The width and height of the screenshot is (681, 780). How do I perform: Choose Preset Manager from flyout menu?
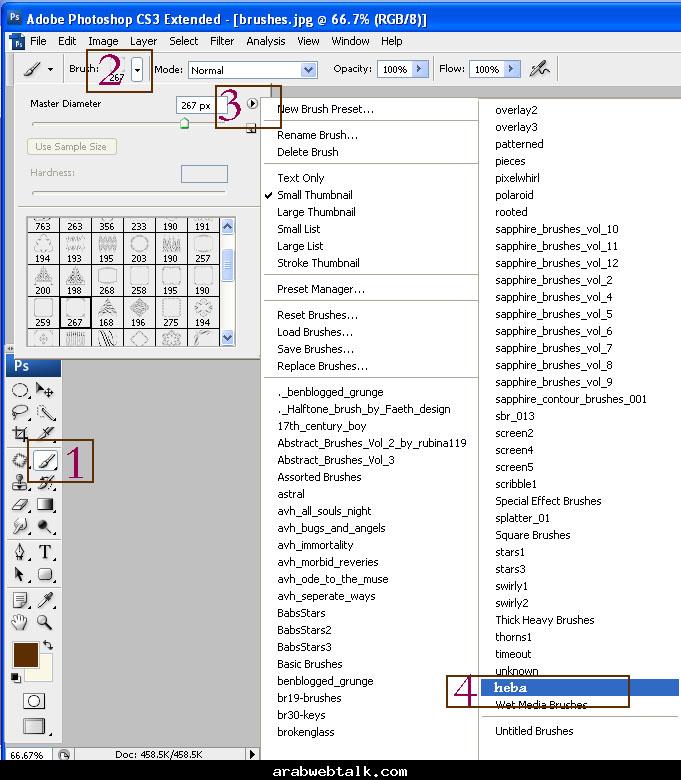tap(321, 289)
